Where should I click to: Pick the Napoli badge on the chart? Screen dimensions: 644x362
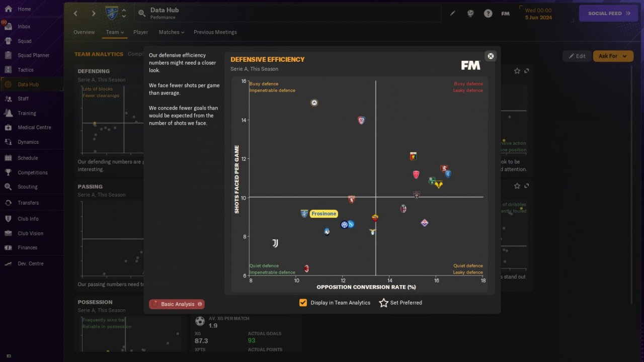[x=351, y=224]
